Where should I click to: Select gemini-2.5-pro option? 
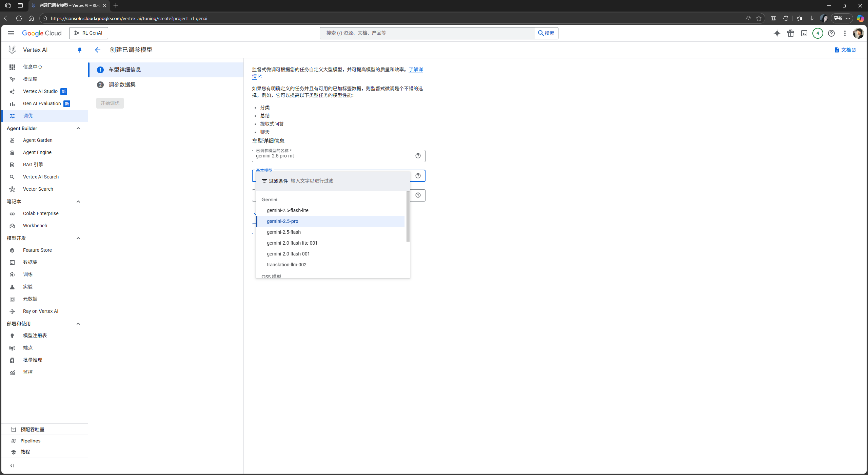tap(331, 221)
